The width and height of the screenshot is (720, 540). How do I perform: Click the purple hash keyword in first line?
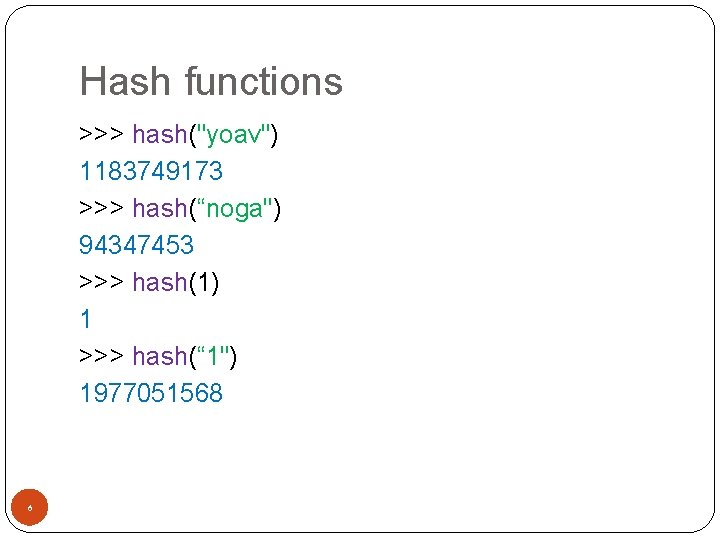click(159, 134)
